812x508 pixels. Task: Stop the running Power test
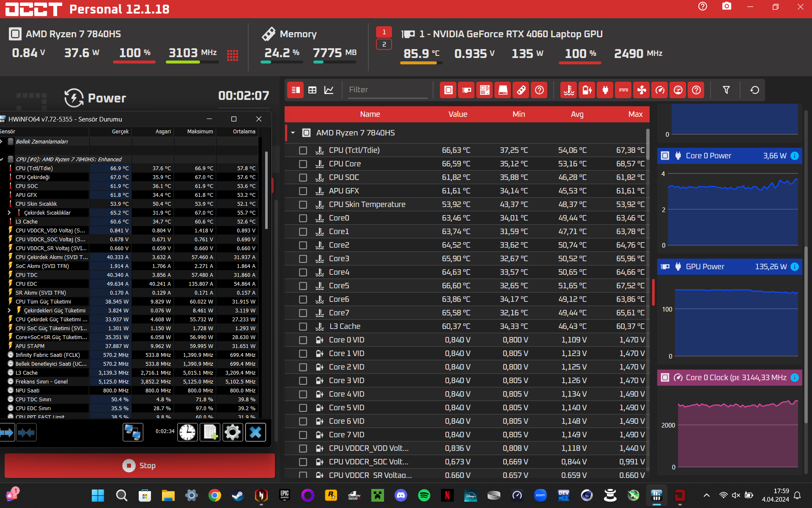tap(140, 466)
